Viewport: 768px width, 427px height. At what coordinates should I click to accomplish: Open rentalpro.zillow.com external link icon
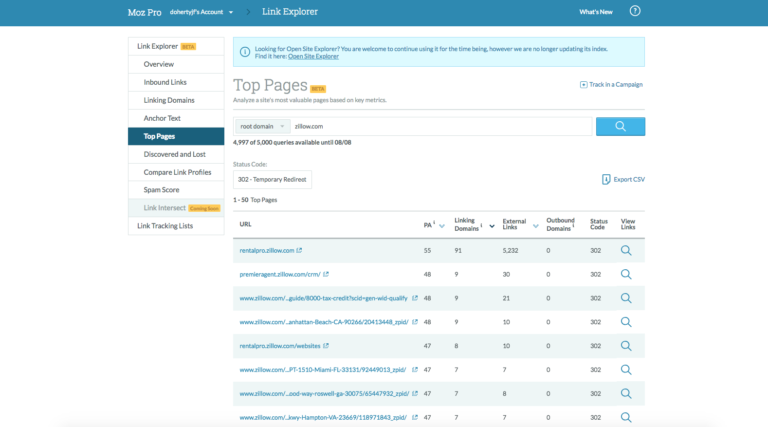click(299, 250)
